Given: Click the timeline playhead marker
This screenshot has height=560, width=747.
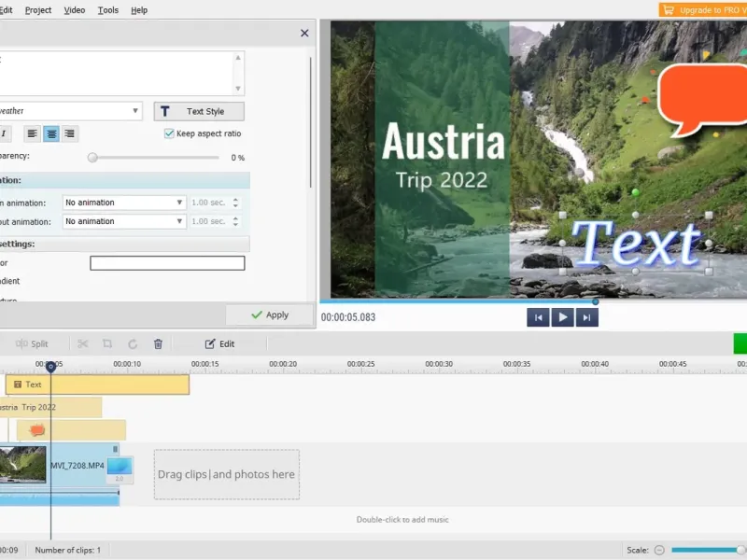Looking at the screenshot, I should (51, 367).
